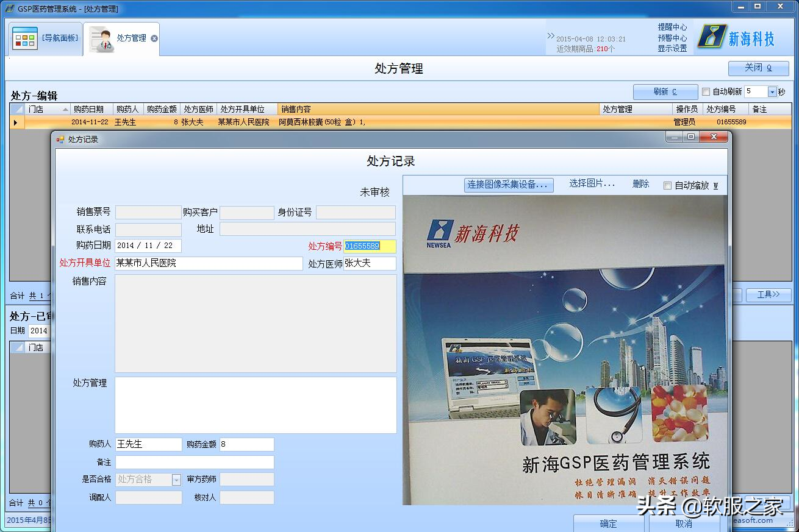Click the 处方记录 dialog title icon
Image resolution: width=799 pixels, height=532 pixels.
click(60, 140)
